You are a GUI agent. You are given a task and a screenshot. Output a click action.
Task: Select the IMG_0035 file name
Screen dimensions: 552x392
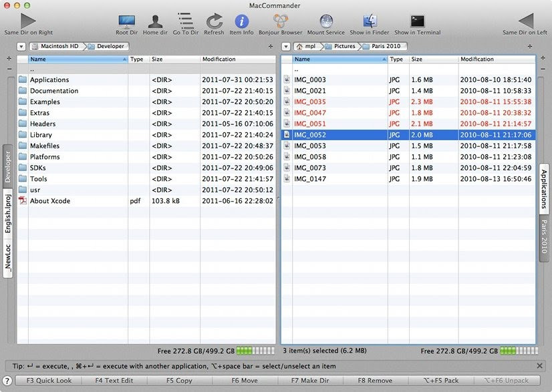pos(310,102)
